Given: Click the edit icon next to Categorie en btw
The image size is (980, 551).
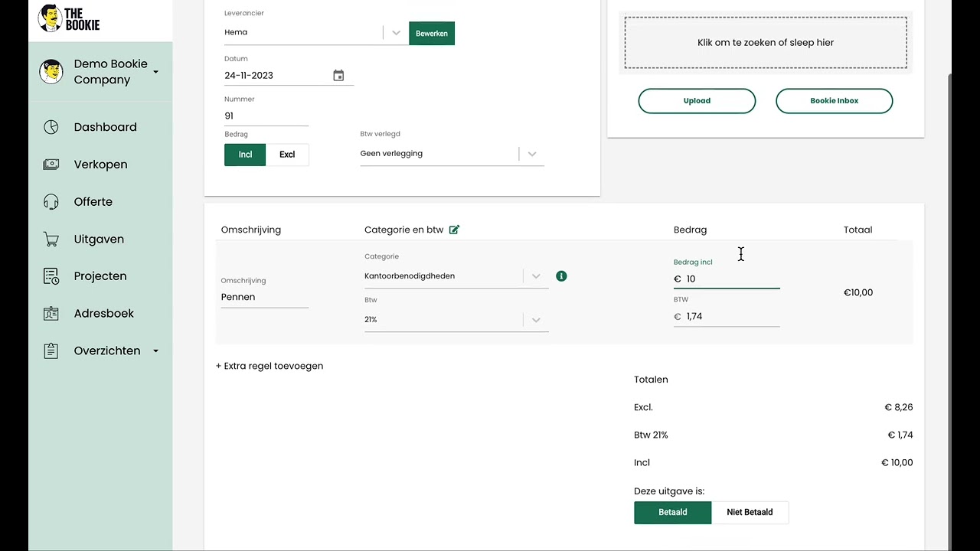Looking at the screenshot, I should pos(454,230).
